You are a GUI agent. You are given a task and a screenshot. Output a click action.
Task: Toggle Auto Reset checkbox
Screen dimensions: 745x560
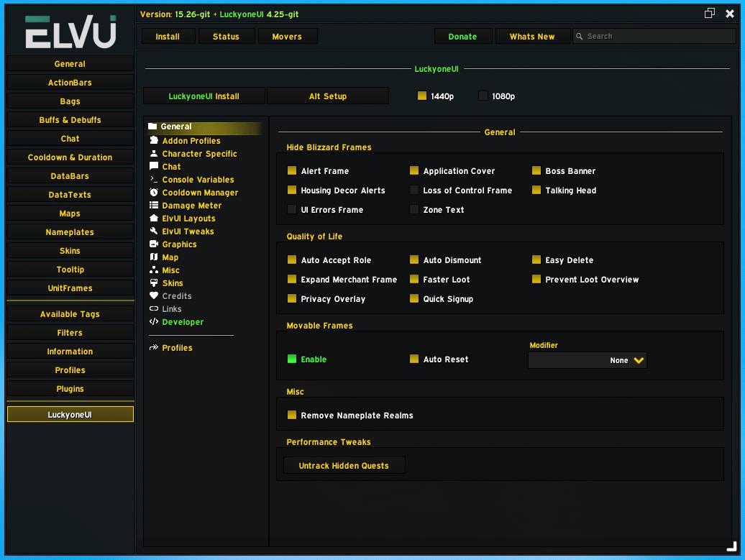[x=414, y=359]
